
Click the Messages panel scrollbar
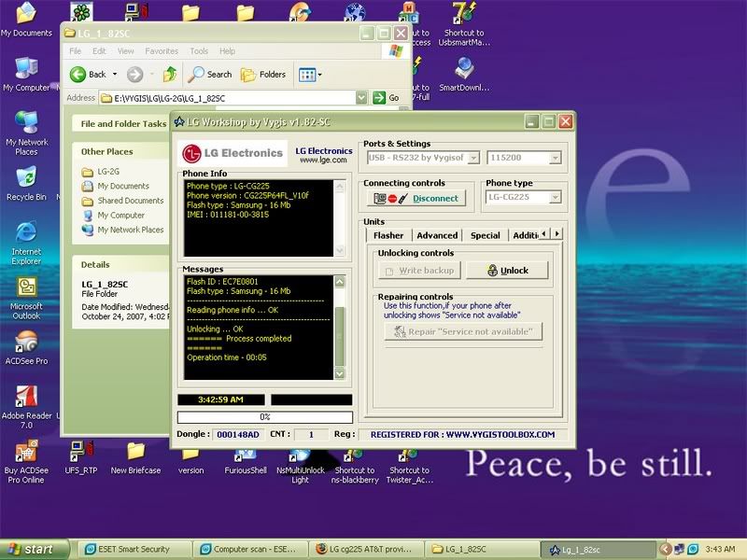(x=340, y=328)
